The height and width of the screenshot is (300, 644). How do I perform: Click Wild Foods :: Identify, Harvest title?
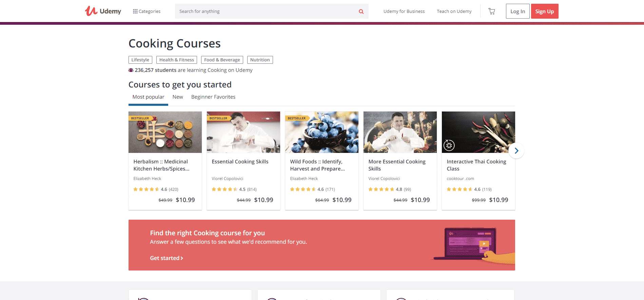point(317,165)
